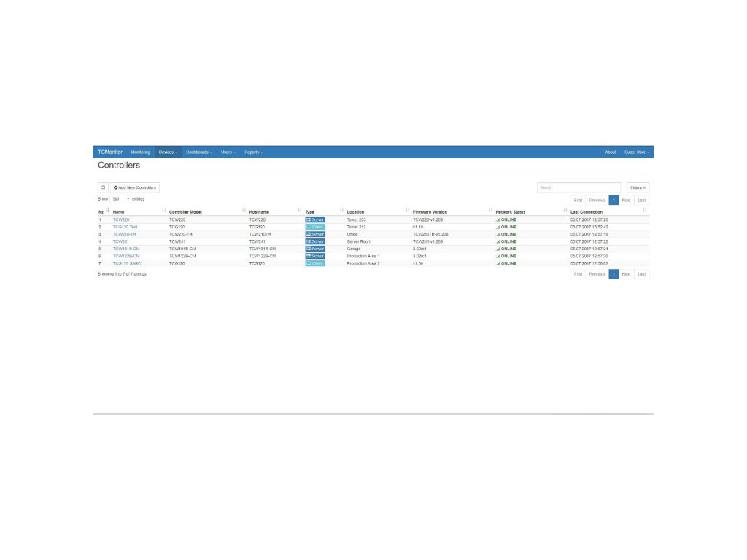The height and width of the screenshot is (560, 747).
Task: Click the sort arrows in the Last Connection column
Action: tap(644, 211)
